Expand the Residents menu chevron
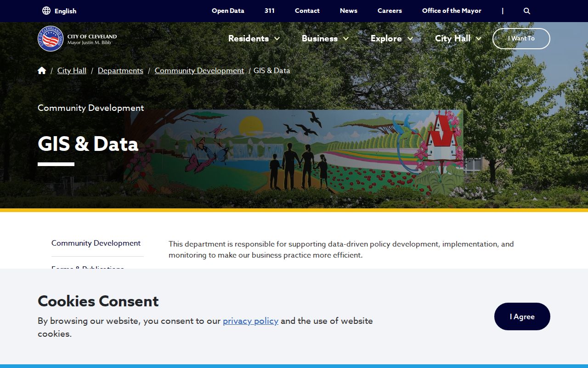Viewport: 588px width, 368px height. pyautogui.click(x=277, y=39)
